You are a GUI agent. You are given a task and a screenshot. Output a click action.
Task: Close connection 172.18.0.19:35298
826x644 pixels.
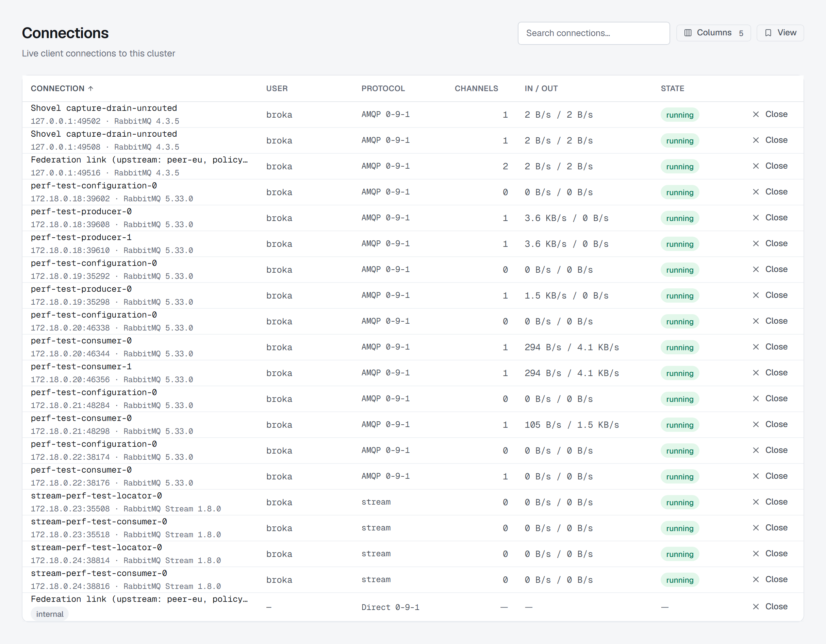pyautogui.click(x=770, y=295)
